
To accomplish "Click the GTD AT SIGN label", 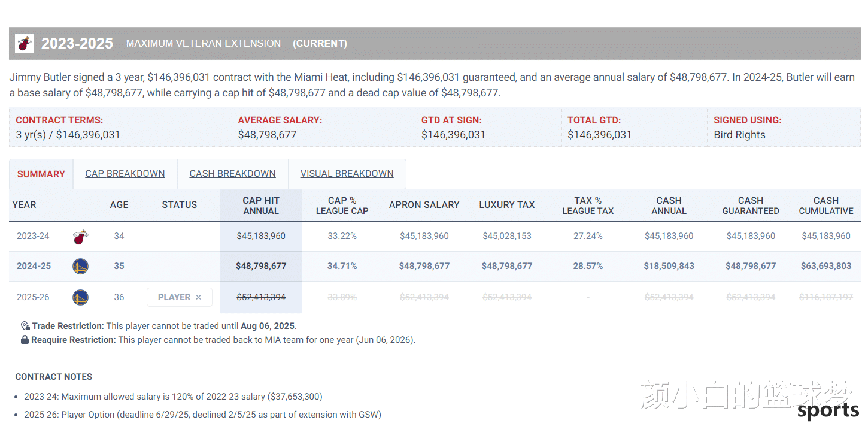I will click(451, 120).
